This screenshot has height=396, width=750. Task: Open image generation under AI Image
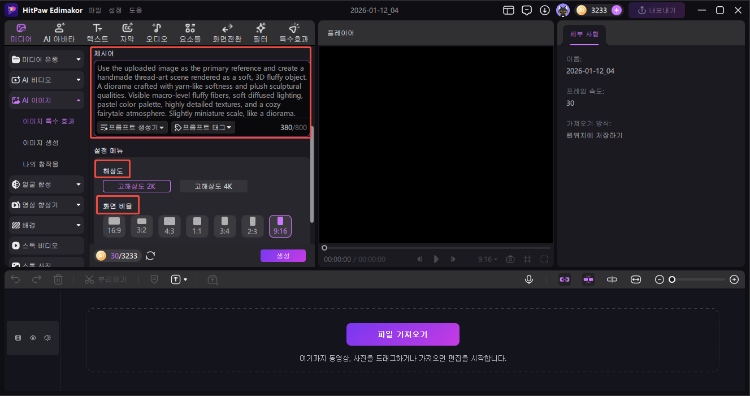[x=41, y=143]
